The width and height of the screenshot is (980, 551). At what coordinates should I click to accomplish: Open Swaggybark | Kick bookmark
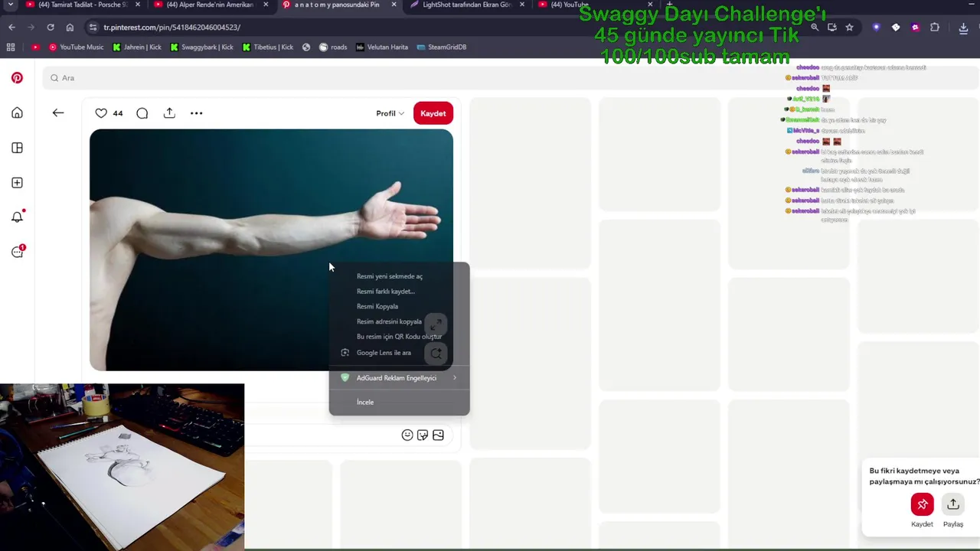coord(201,47)
